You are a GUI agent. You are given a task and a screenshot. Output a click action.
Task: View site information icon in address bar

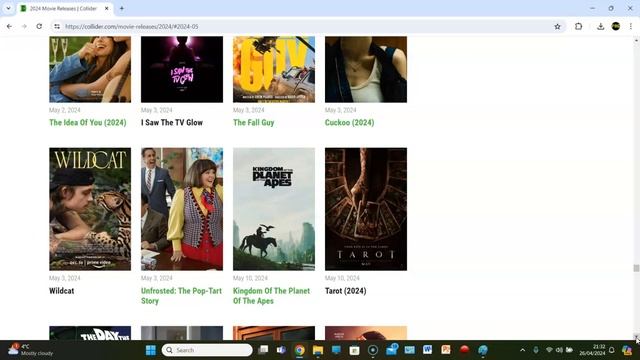57,26
